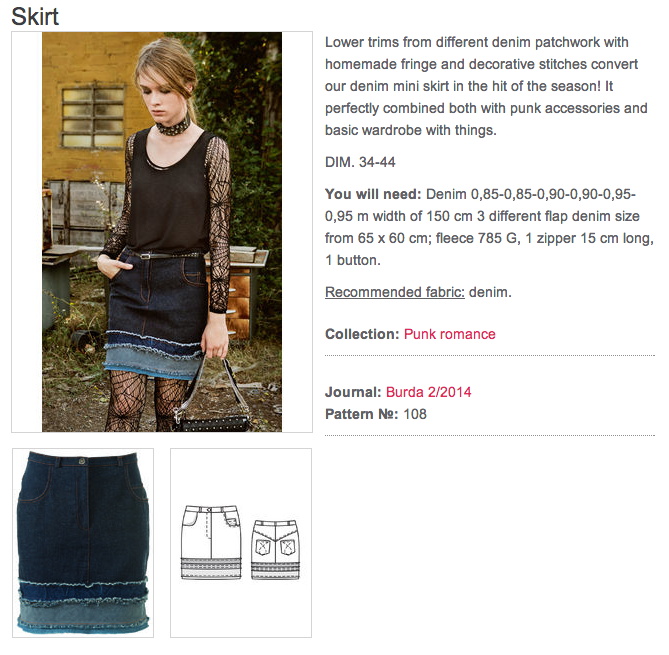Click the model's choker necklace in photo

pyautogui.click(x=173, y=125)
